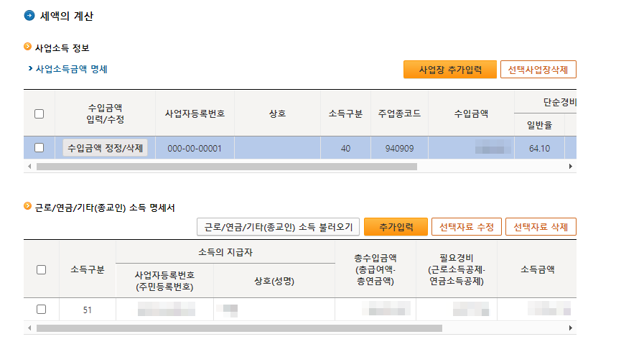Screen dimensions: 644x357
Task: Click the 40 소득구분 cell
Action: [345, 148]
